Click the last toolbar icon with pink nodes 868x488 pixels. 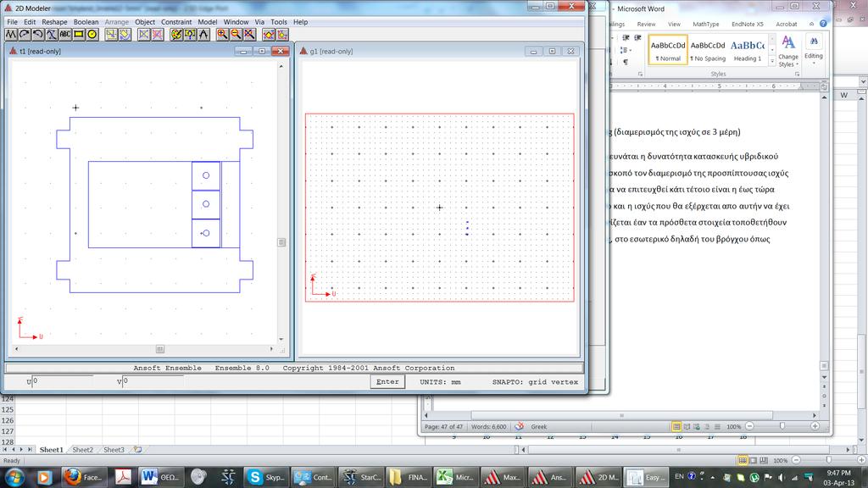click(x=283, y=34)
